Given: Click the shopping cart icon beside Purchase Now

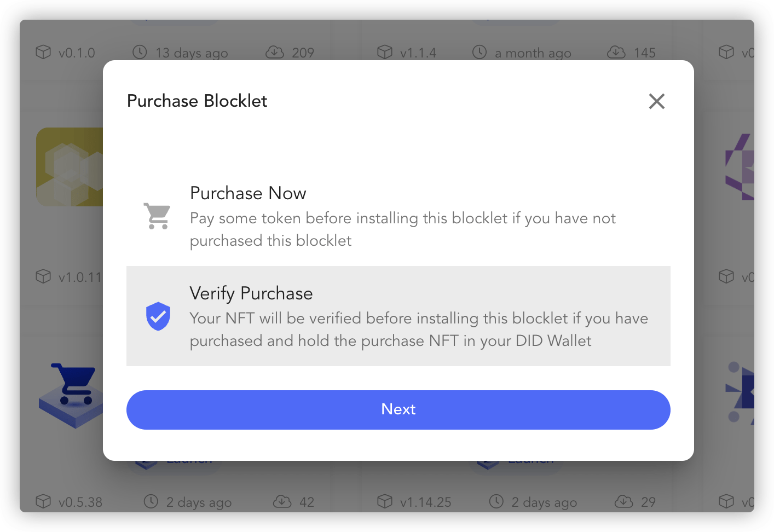Looking at the screenshot, I should [x=157, y=216].
